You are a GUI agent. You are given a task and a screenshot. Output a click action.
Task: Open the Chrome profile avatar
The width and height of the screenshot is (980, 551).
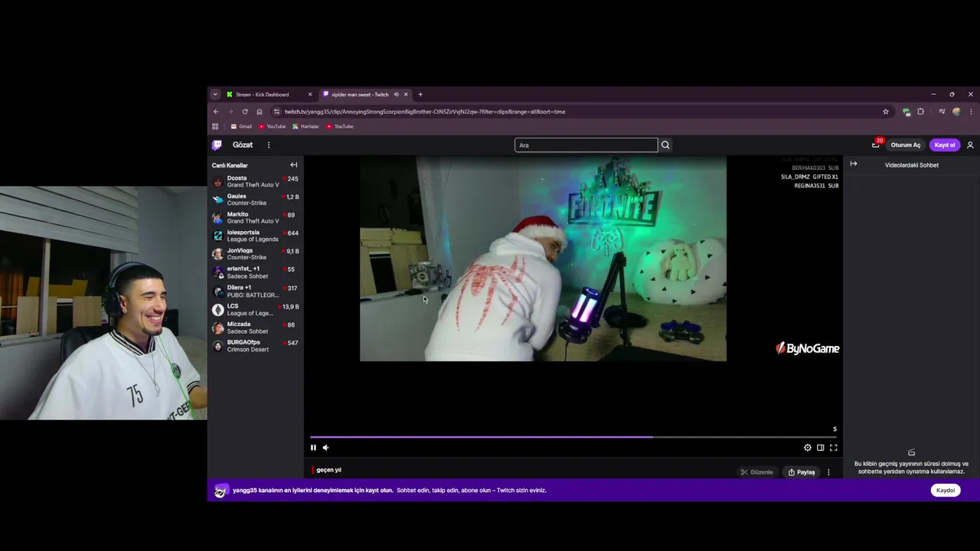[x=956, y=112]
